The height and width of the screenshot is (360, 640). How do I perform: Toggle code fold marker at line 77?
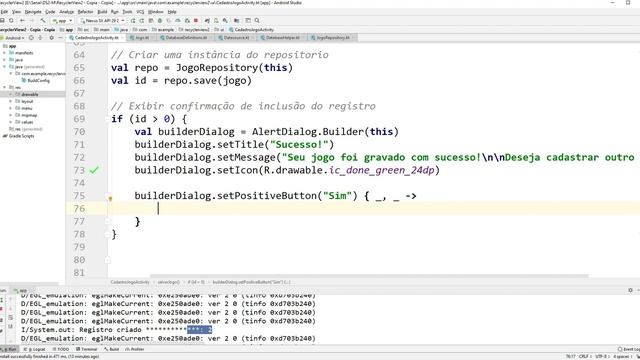(x=108, y=221)
